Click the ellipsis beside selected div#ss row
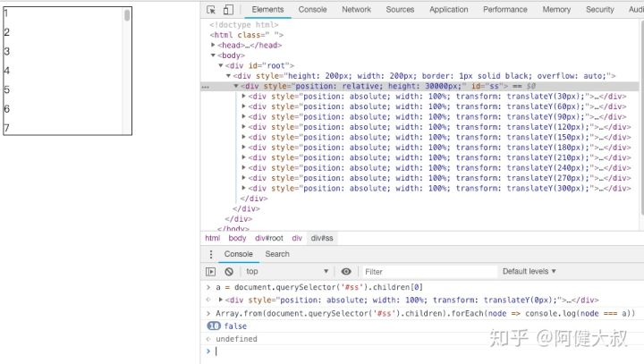 click(x=206, y=87)
